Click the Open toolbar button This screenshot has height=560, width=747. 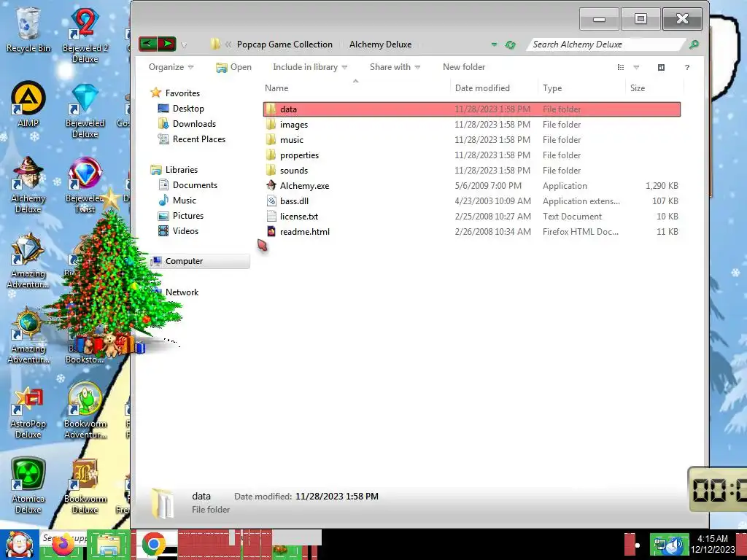pos(233,67)
